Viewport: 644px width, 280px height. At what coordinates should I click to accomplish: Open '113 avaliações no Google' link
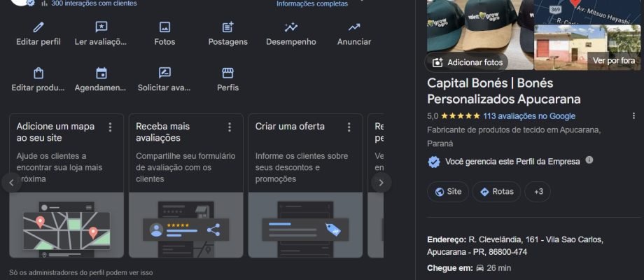(529, 116)
